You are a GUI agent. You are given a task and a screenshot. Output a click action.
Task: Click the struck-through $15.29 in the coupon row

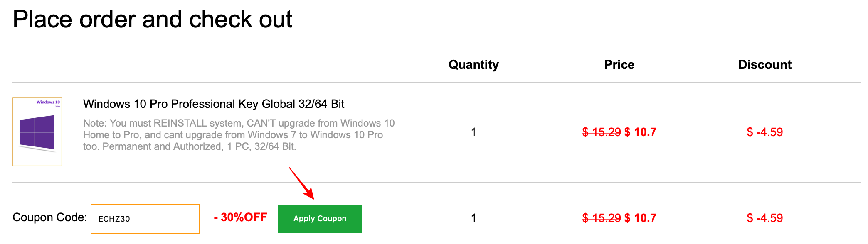click(x=601, y=218)
